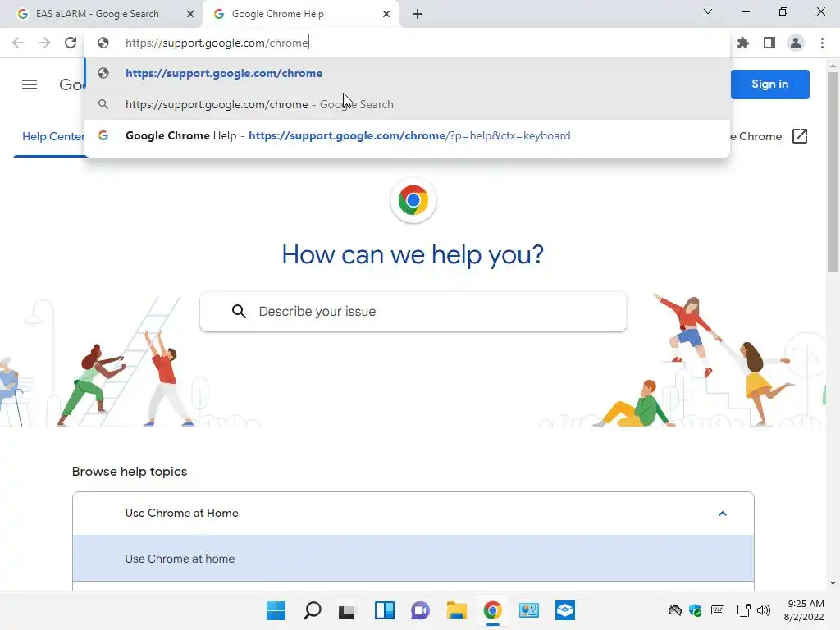This screenshot has width=840, height=630.
Task: Select the Google Chrome Help suggestion
Action: (407, 135)
